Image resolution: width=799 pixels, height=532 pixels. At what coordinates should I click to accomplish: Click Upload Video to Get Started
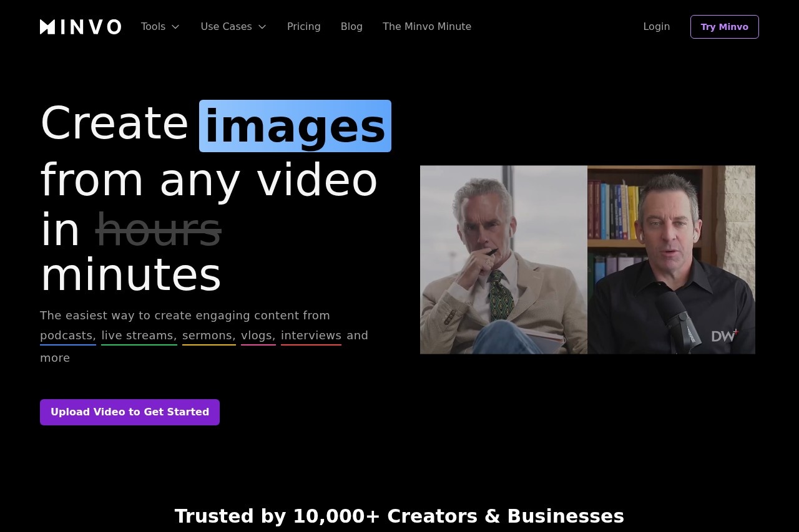(x=130, y=412)
